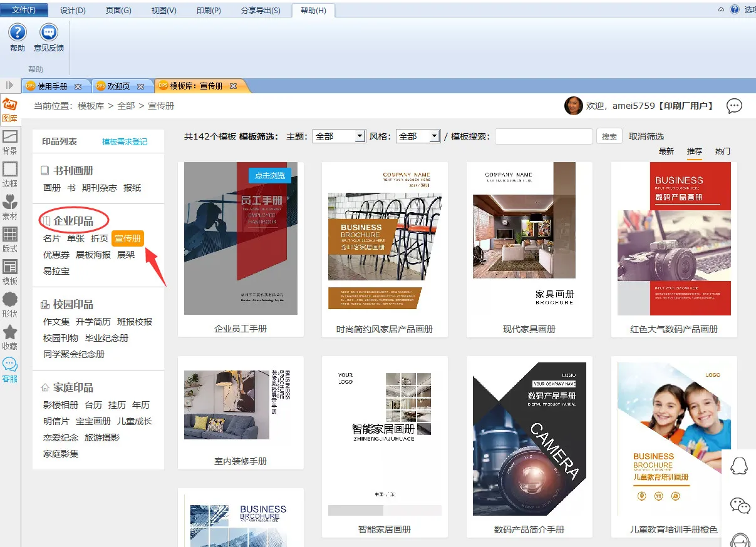Switch to the 欢迎页 document tab
The width and height of the screenshot is (756, 547).
(118, 86)
